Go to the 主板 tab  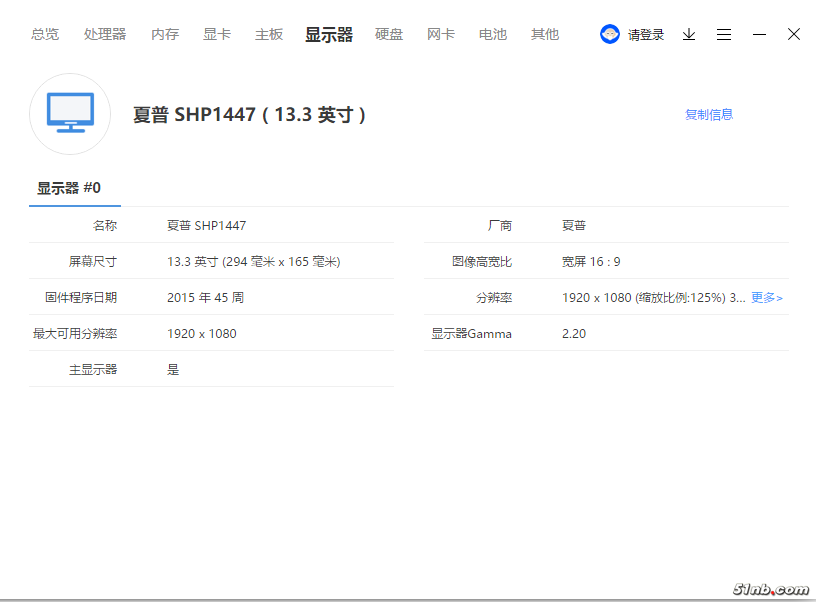[x=269, y=34]
